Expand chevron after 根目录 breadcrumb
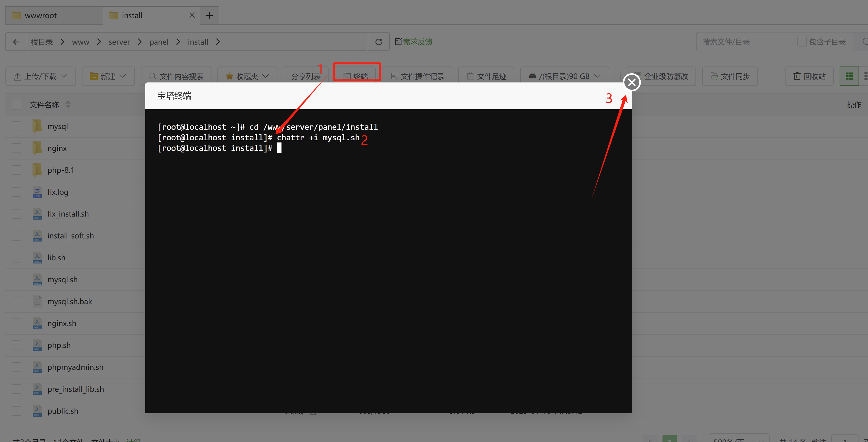Image resolution: width=868 pixels, height=442 pixels. click(x=62, y=42)
